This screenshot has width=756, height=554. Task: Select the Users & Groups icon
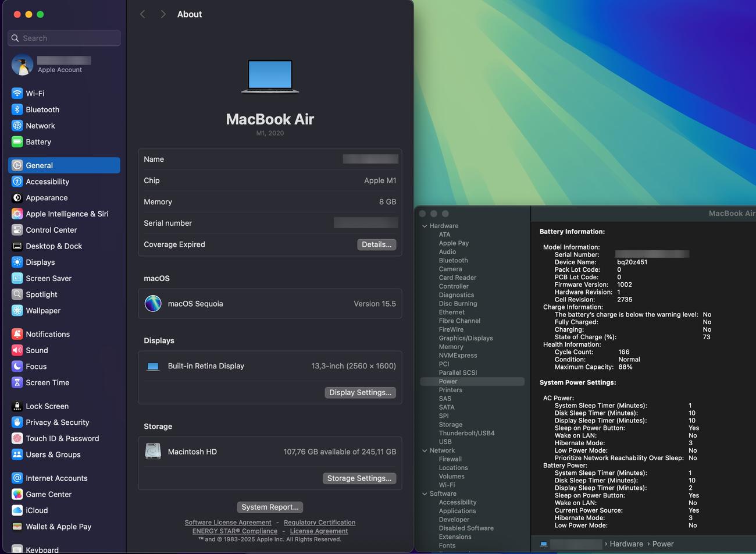tap(17, 454)
